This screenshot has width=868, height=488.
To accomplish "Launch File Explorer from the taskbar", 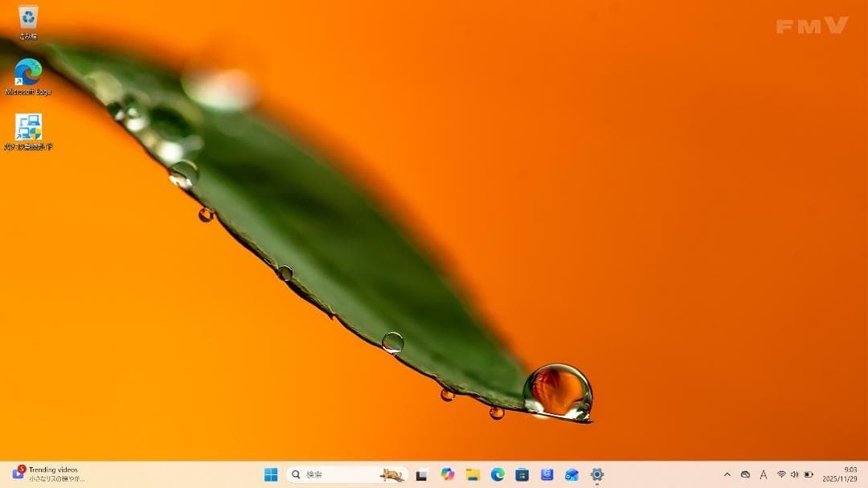I will (473, 474).
